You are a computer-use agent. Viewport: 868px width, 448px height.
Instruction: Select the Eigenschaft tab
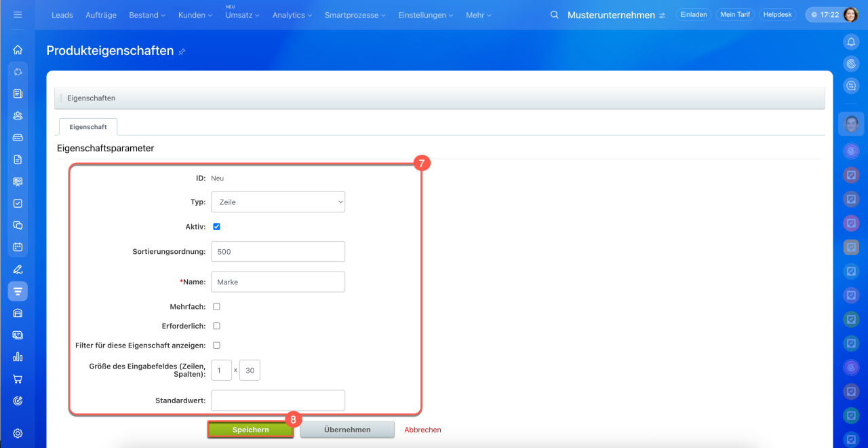point(88,127)
